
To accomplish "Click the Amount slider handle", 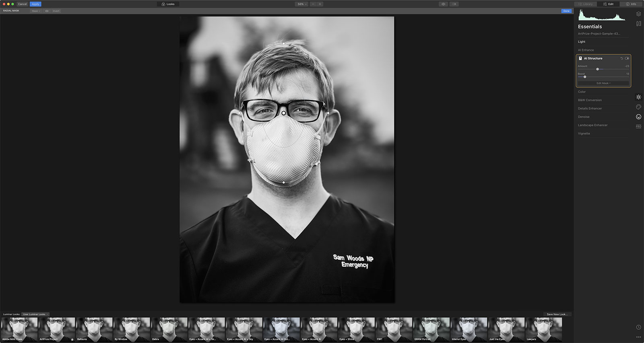I will coord(597,69).
